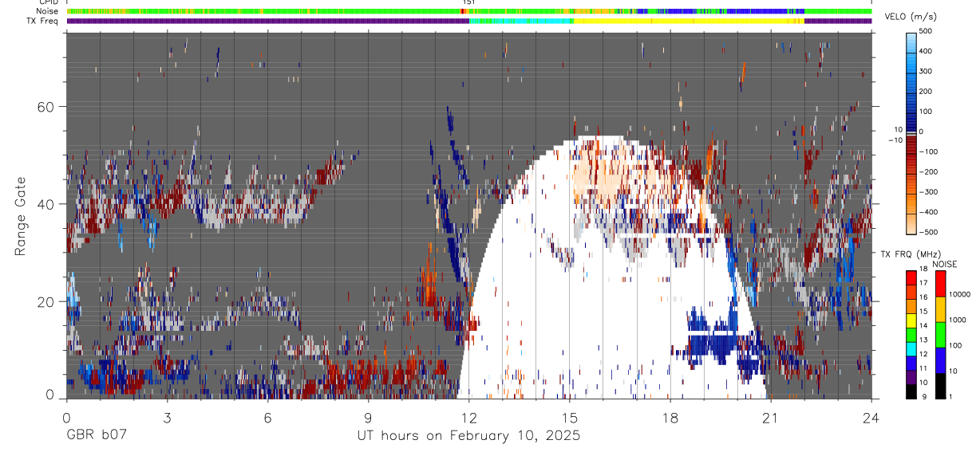Click the 400 tick on the velocity scale
This screenshot has height=452, width=980.
point(927,51)
